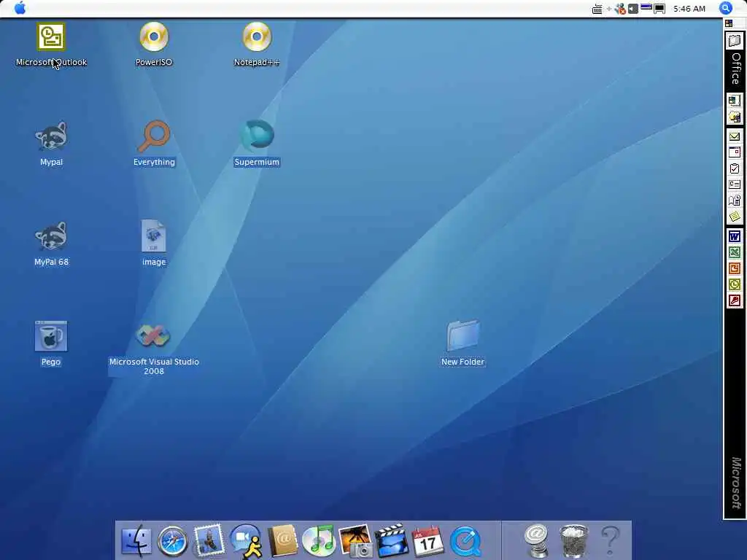747x560 pixels.
Task: Open the Apple menu
Action: tap(20, 8)
